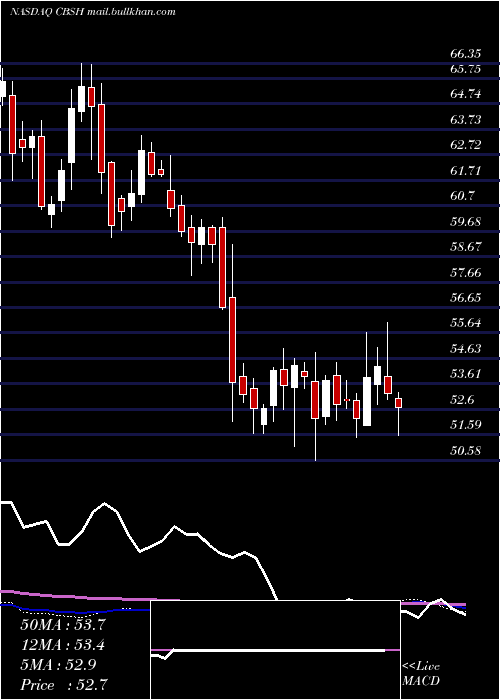Viewport: 500px width, 700px height.
Task: Click the 65.75 price axis label
Action: tap(466, 69)
